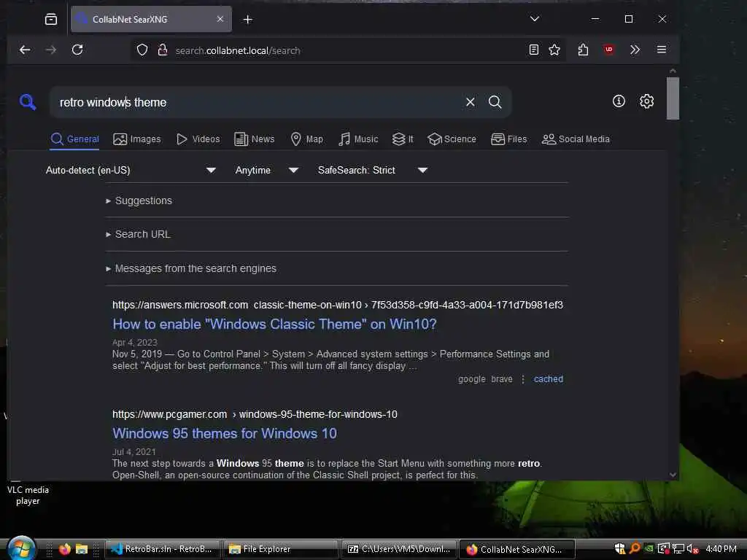Launch Firefox from the quick launch bar
The image size is (747, 560).
tap(64, 549)
